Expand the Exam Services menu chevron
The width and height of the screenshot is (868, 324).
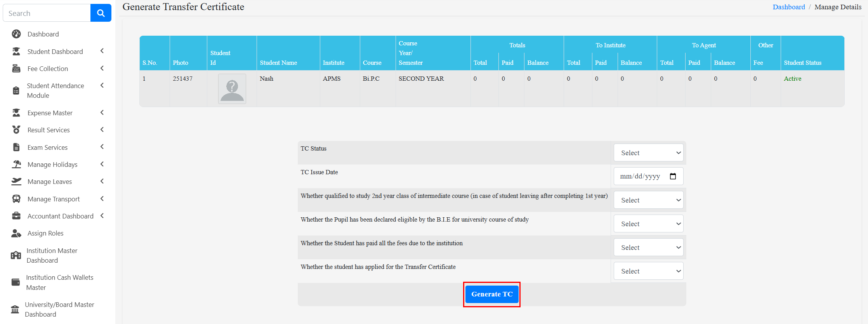pos(102,147)
